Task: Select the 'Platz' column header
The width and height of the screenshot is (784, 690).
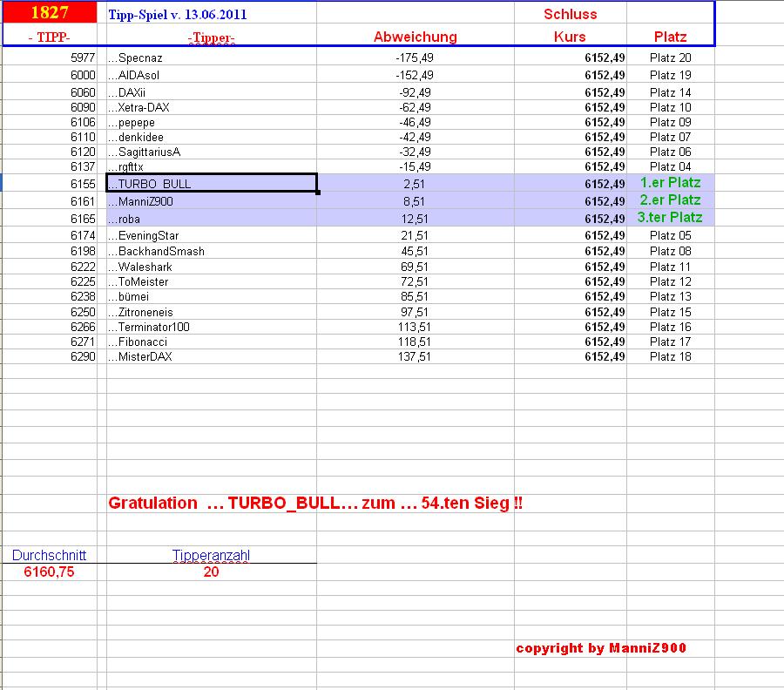Action: (x=670, y=37)
